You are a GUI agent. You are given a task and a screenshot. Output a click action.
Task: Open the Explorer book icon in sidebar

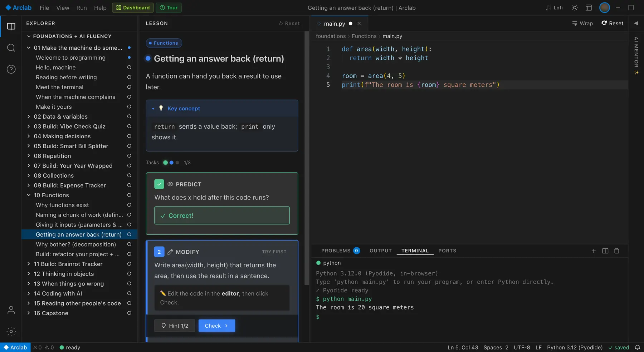pyautogui.click(x=11, y=26)
